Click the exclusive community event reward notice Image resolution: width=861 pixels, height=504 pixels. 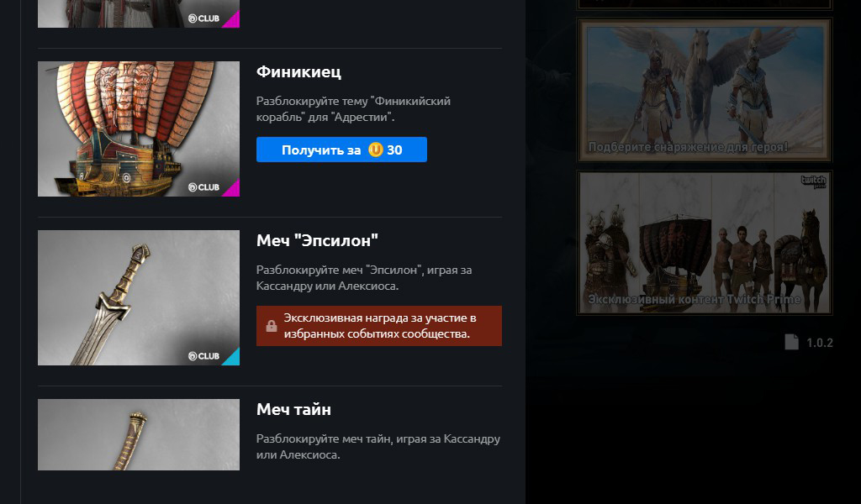coord(379,326)
